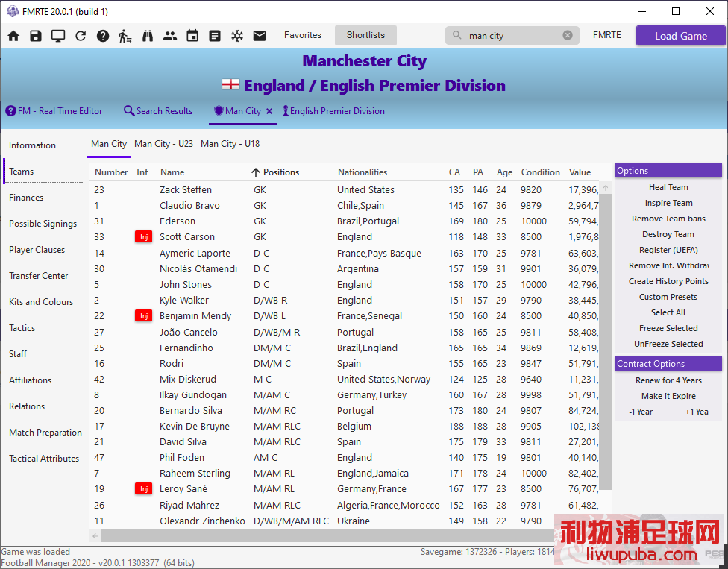The image size is (728, 569).
Task: Open Tactical Attributes in sidebar
Action: (44, 459)
